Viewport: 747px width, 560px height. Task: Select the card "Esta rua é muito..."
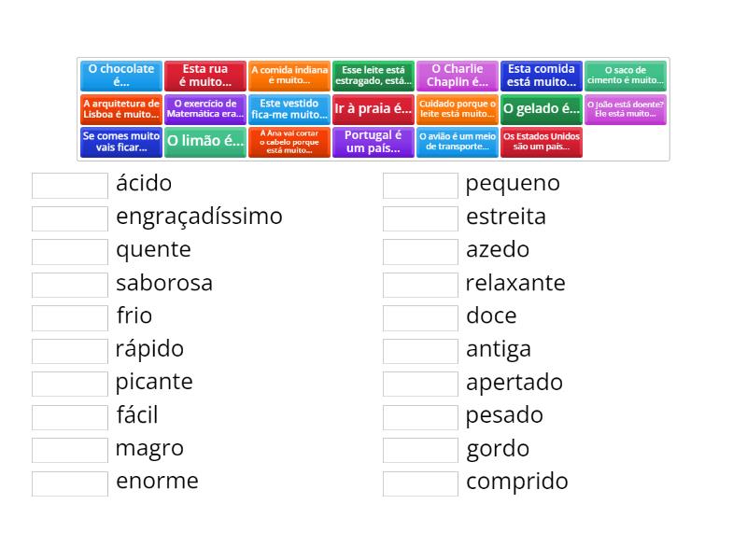[x=204, y=75]
